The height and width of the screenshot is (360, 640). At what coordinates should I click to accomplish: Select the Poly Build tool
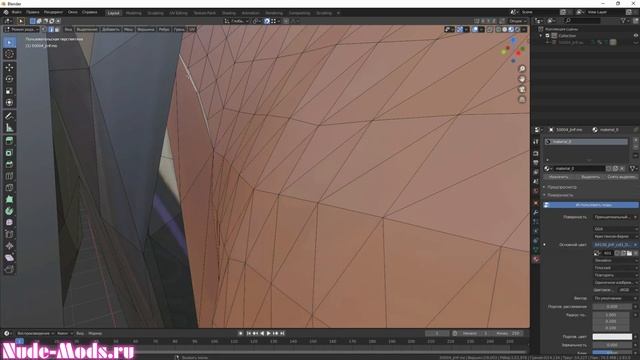(x=9, y=199)
